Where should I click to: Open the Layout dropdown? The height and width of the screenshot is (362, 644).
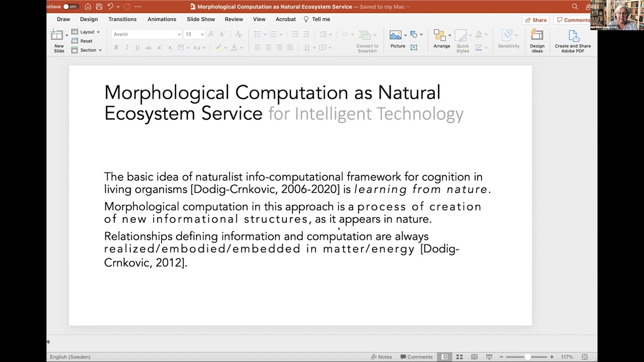click(x=86, y=32)
